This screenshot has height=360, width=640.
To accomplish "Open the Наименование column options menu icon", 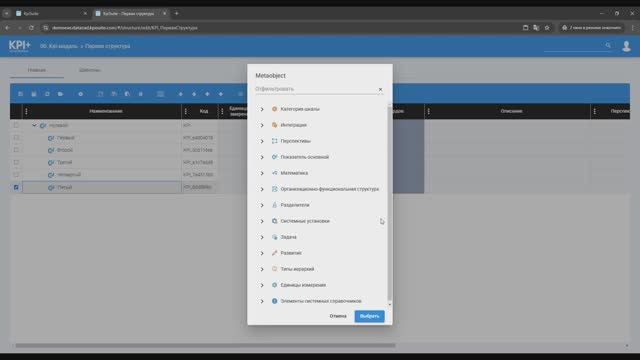I will point(27,111).
